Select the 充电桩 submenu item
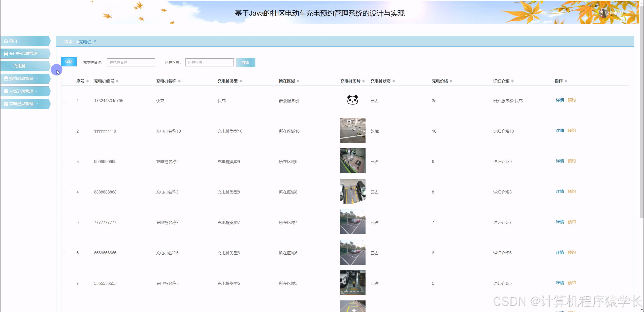The height and width of the screenshot is (312, 644). 20,66
